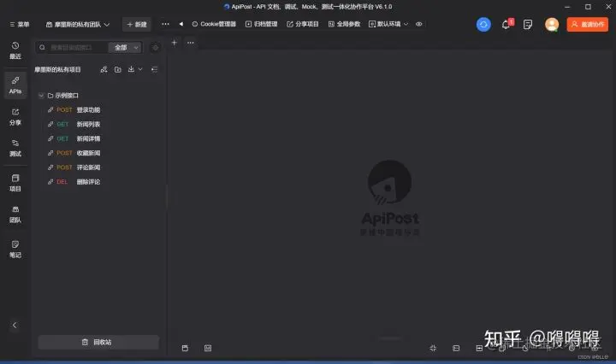The image size is (616, 364).
Task: Click the new folder icon
Action: tap(118, 69)
